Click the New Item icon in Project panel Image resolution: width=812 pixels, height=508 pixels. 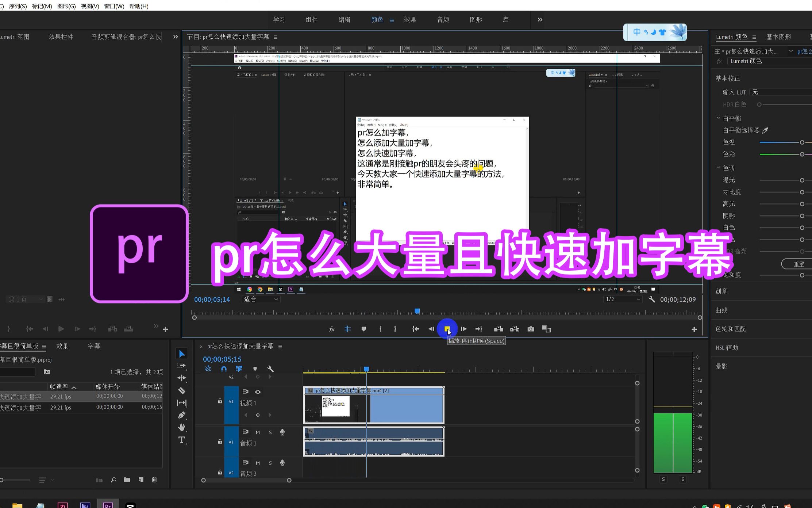point(141,480)
